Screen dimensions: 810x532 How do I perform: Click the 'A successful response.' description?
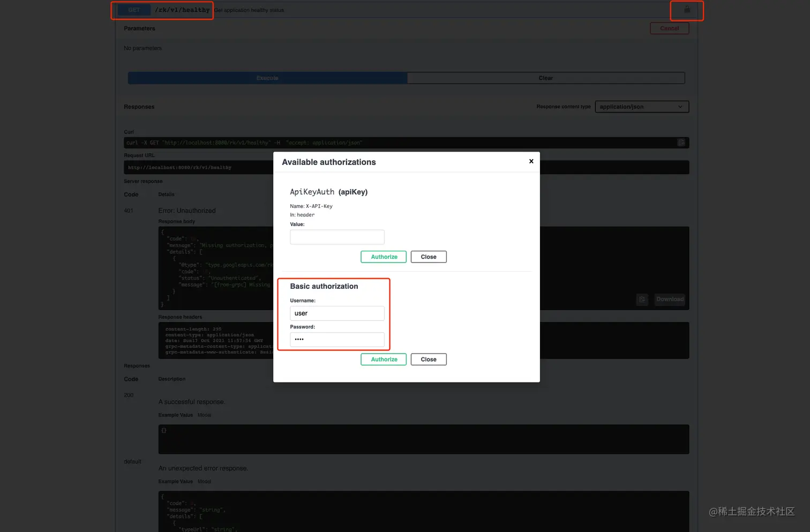pyautogui.click(x=191, y=402)
